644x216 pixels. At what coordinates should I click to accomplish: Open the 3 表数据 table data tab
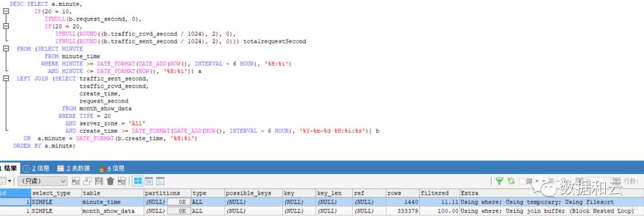coord(74,168)
